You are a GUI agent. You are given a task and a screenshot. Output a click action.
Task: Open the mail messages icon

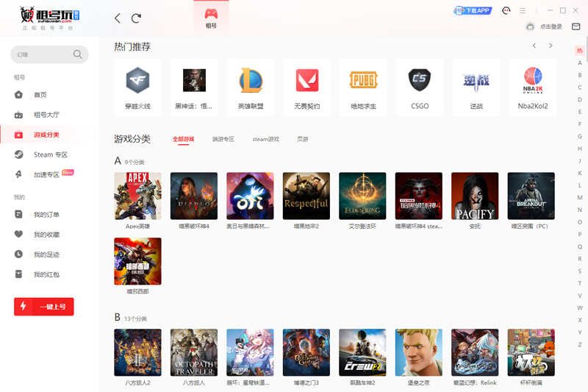click(x=576, y=26)
